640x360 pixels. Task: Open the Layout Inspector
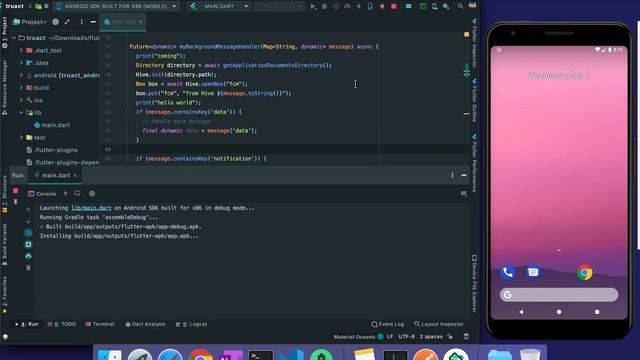(x=439, y=324)
